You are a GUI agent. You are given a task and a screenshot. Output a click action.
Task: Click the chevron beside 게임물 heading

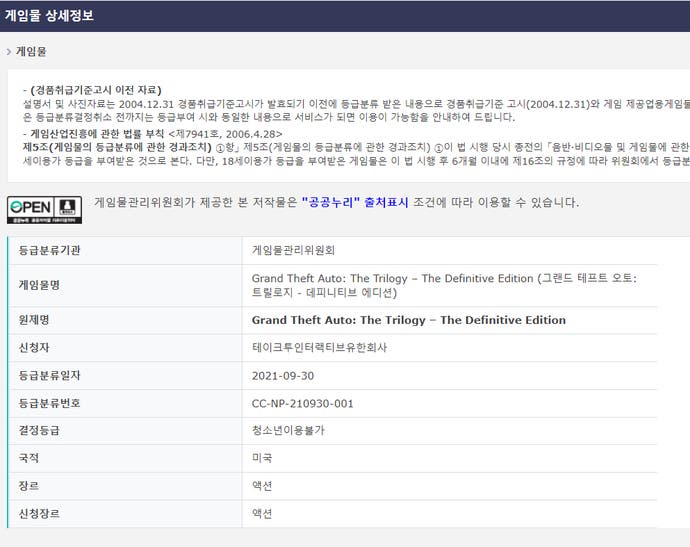(9, 52)
